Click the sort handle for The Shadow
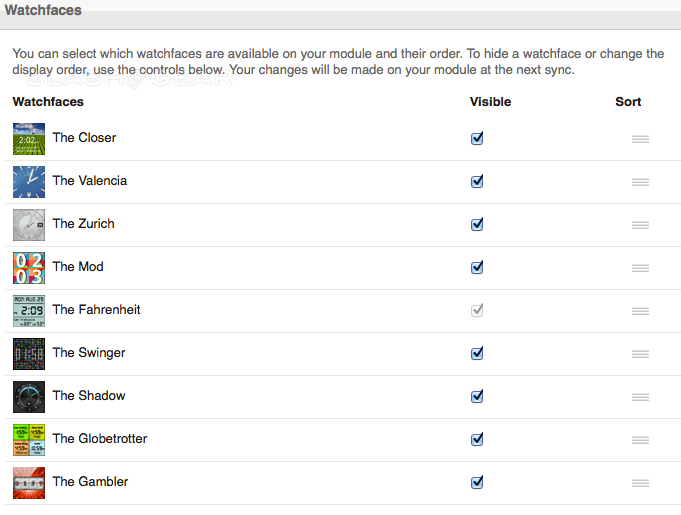This screenshot has width=681, height=515. (x=640, y=397)
